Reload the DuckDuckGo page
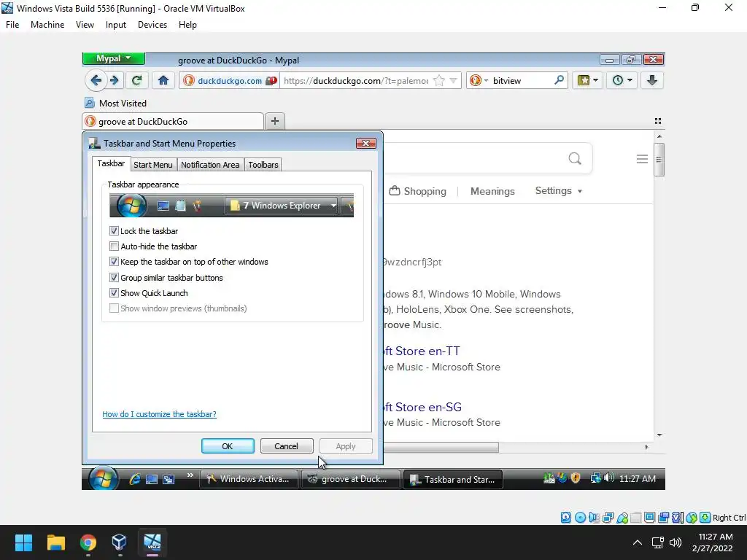 (136, 80)
